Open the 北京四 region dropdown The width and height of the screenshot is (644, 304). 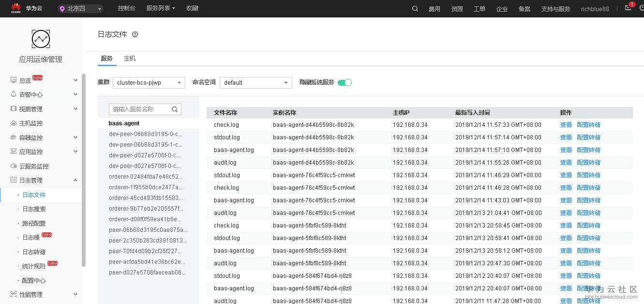coord(80,9)
